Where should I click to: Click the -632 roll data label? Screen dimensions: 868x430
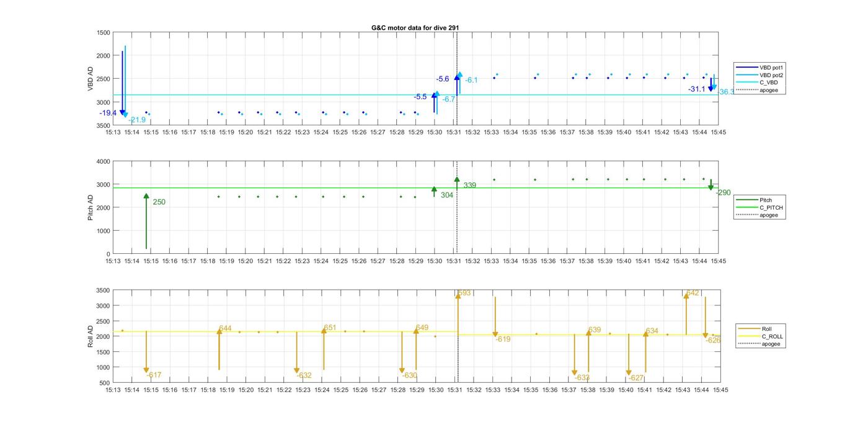(x=304, y=375)
